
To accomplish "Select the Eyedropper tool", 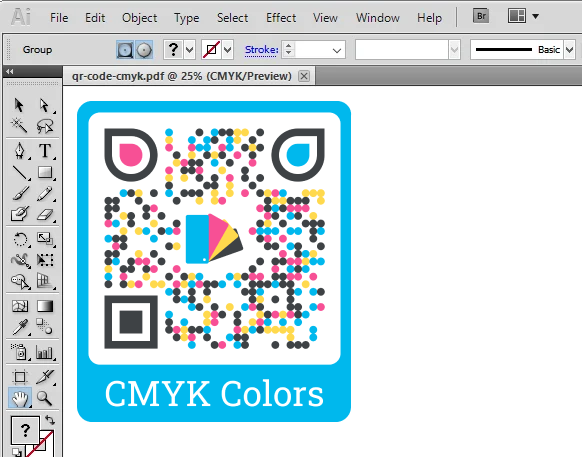I will (20, 327).
